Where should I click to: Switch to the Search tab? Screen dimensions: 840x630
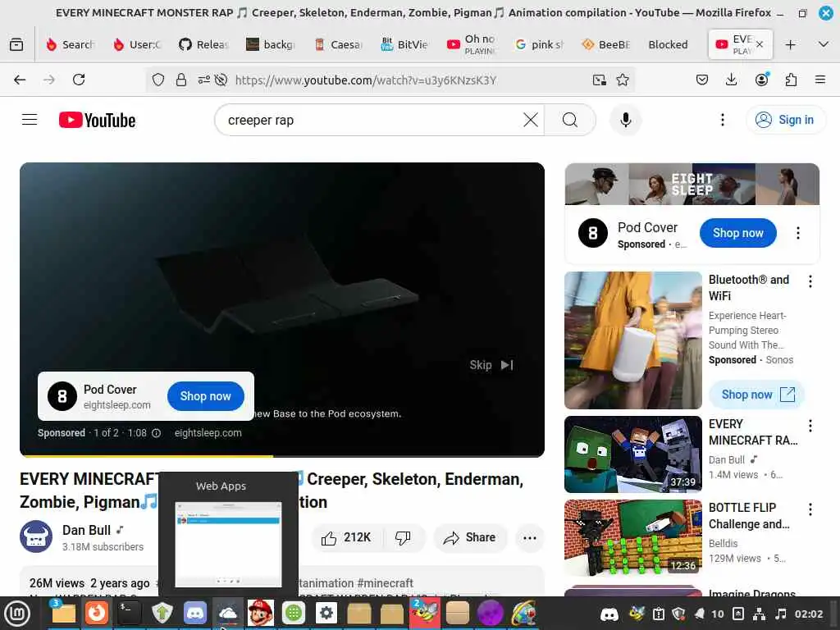[71, 44]
